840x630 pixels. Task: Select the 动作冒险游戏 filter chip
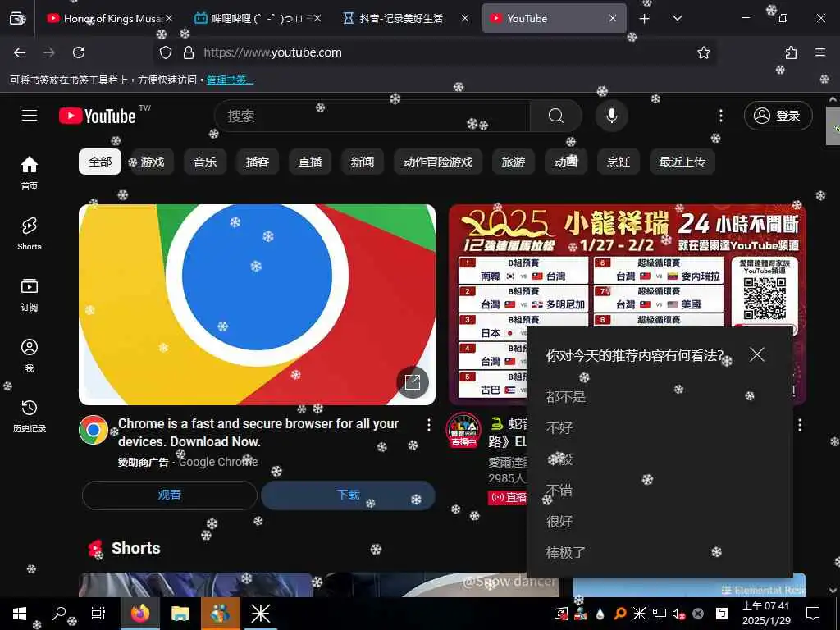438,162
